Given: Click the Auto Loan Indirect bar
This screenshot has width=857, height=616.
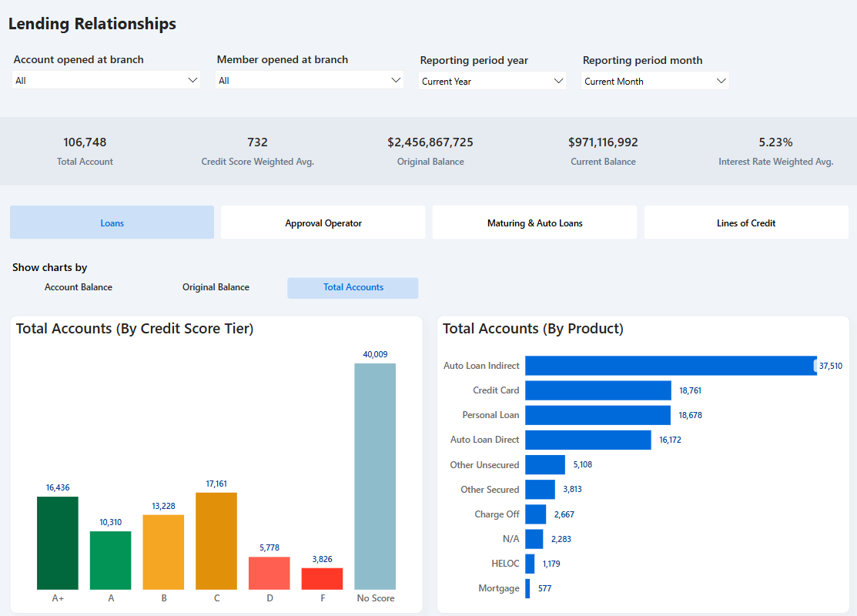Looking at the screenshot, I should pos(670,366).
